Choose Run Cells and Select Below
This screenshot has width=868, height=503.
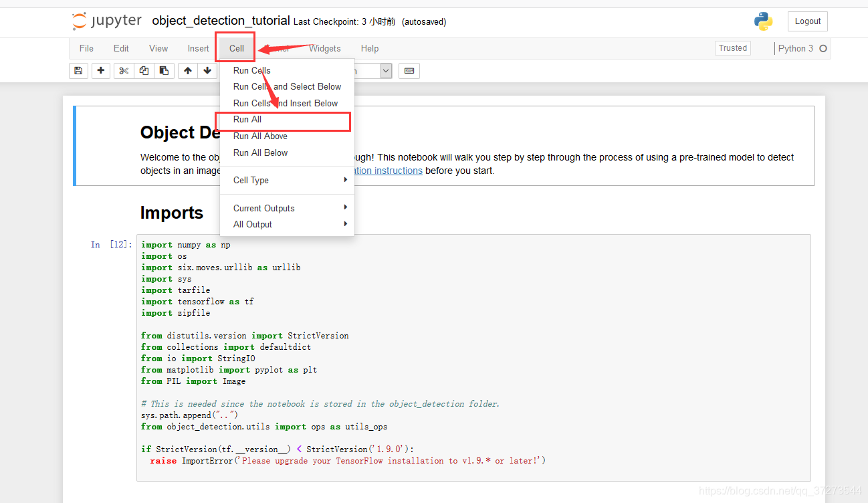pos(288,86)
